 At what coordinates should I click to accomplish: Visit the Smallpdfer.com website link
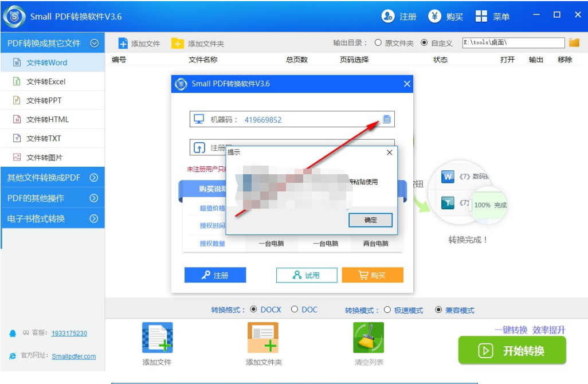coord(74,356)
